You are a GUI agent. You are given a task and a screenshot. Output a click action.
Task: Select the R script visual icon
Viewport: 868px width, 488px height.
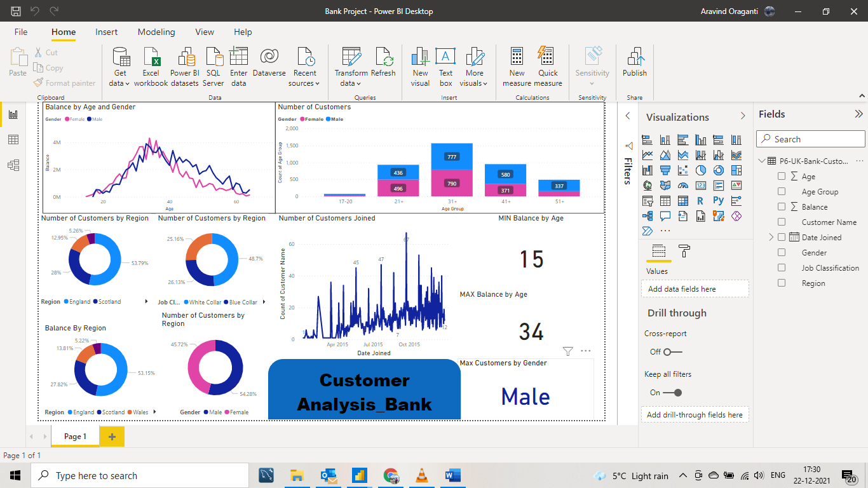coord(700,200)
